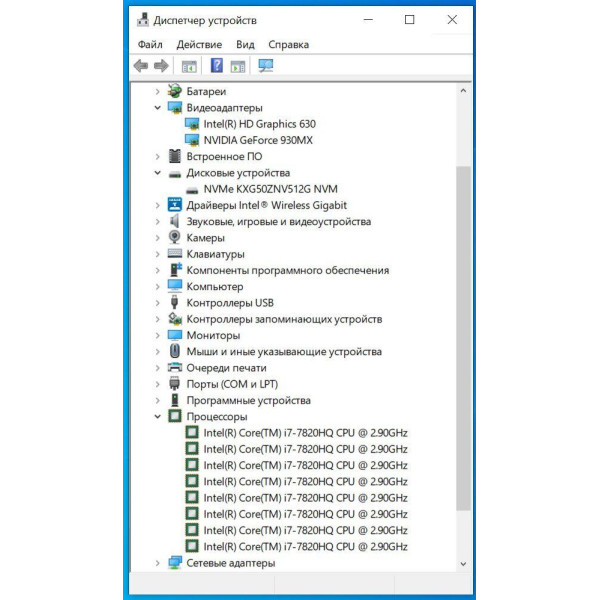600x600 pixels.
Task: Expand the Камеры node
Action: click(x=157, y=238)
